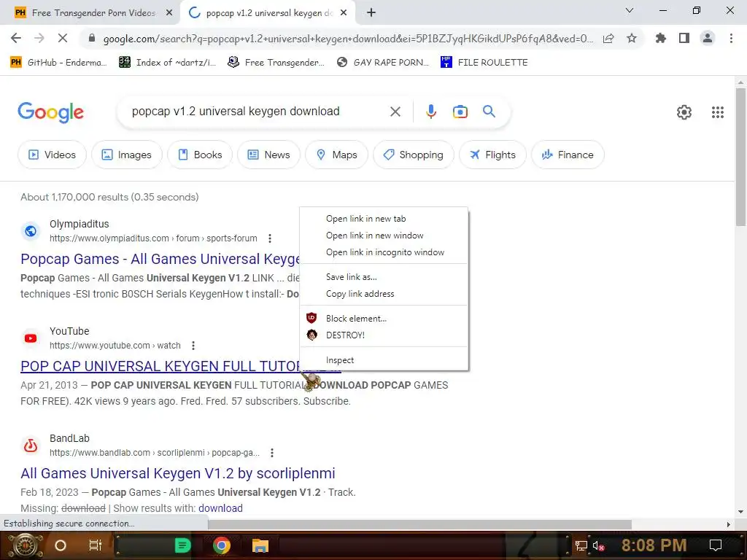Screen dimensions: 747x560
Task: Select the DESTROY! menu entry
Action: click(384, 335)
